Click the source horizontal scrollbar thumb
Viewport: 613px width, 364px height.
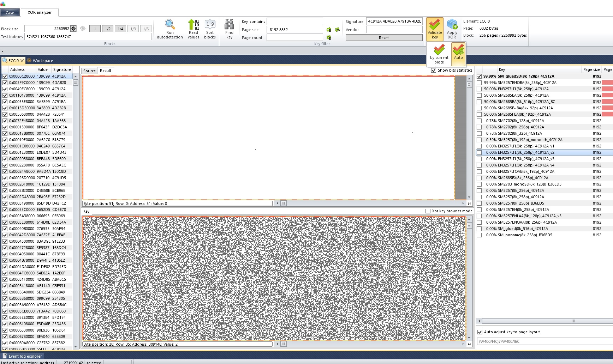click(x=283, y=203)
